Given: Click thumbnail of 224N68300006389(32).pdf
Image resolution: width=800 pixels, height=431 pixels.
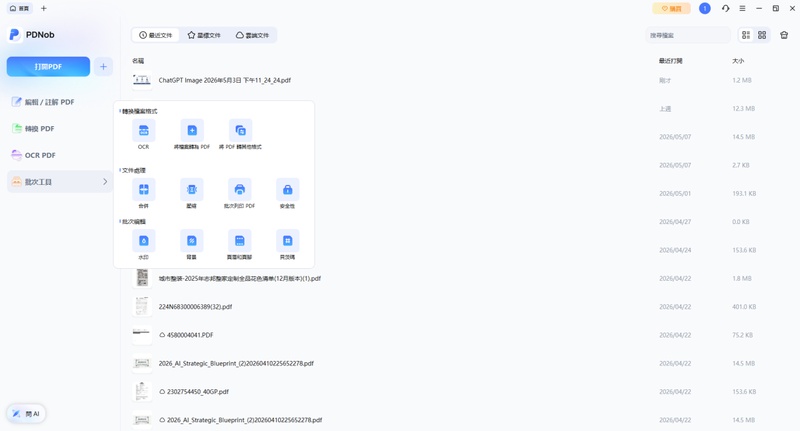Looking at the screenshot, I should (142, 307).
